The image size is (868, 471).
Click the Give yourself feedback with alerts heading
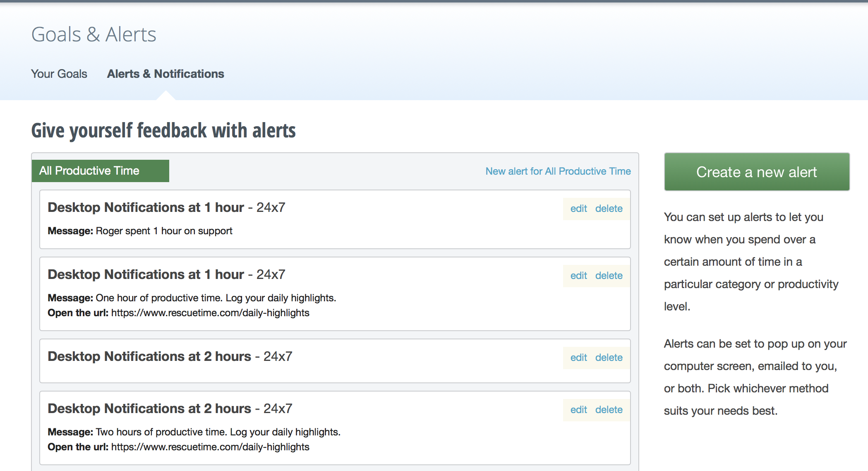[163, 130]
